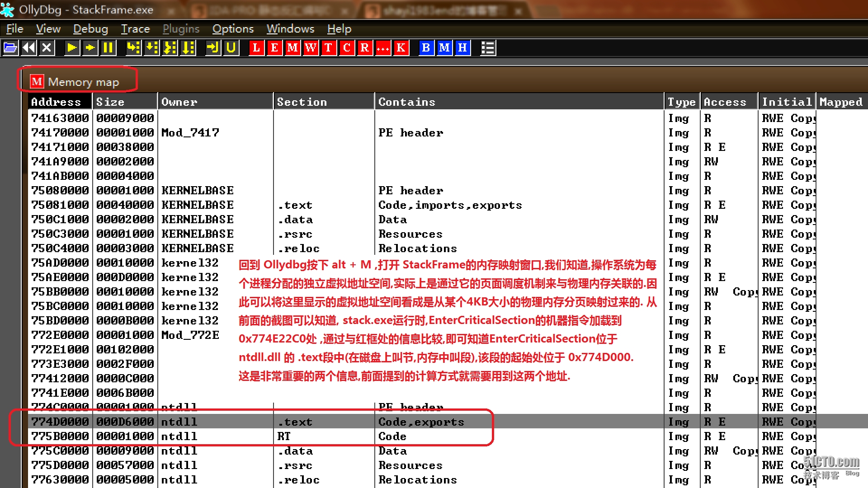The image size is (868, 488).
Task: Open the Options menu
Action: pyautogui.click(x=233, y=29)
